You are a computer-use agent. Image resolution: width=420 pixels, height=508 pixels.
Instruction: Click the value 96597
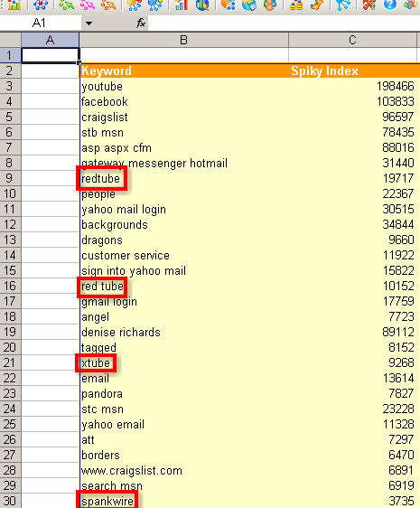pos(398,117)
